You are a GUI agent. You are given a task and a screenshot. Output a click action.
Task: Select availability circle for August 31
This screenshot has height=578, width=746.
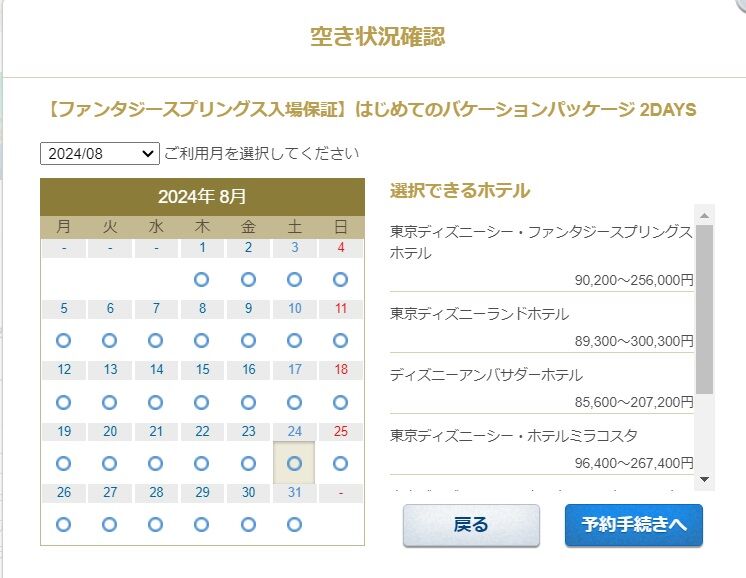click(294, 524)
